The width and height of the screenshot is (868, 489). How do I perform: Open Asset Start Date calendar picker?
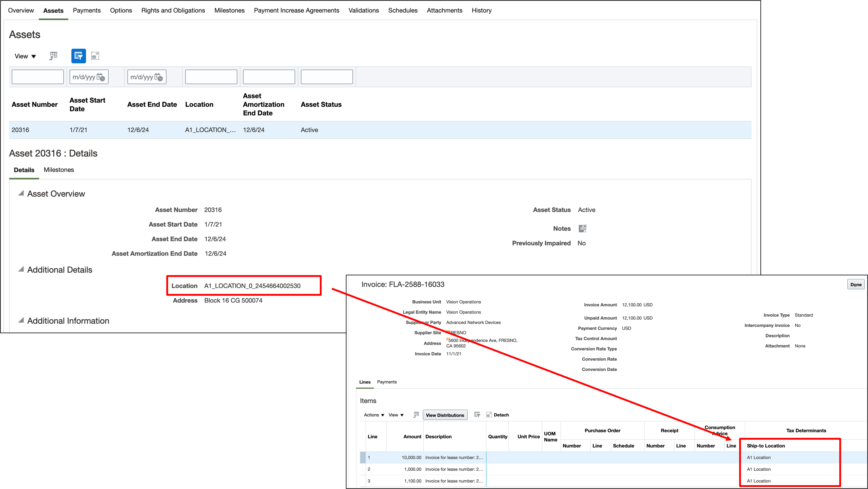(101, 77)
